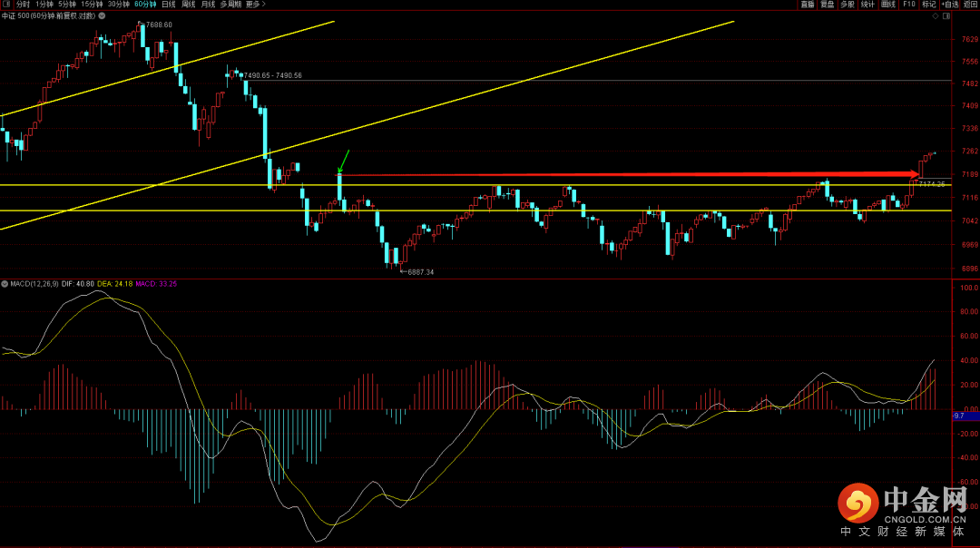Click the MACD(12,26,9) indicator label
Viewport: 980px width, 548px height.
click(x=34, y=284)
